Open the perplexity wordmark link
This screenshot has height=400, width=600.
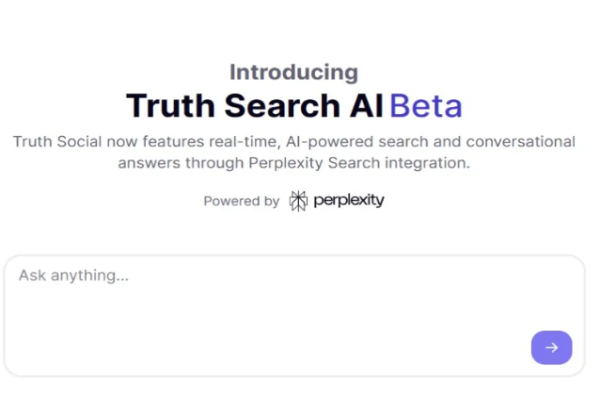click(x=348, y=200)
